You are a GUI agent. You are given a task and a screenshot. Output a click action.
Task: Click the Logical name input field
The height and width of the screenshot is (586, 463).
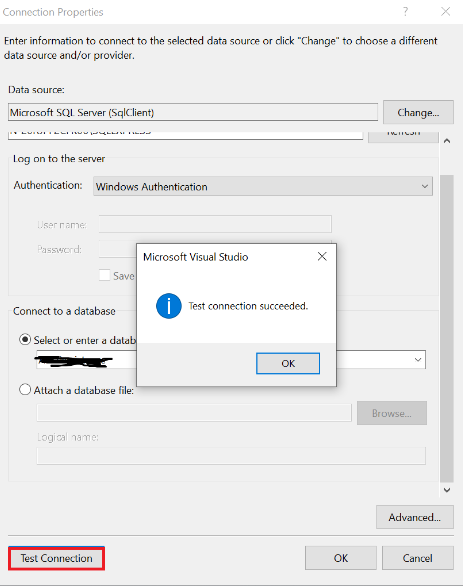pos(231,456)
